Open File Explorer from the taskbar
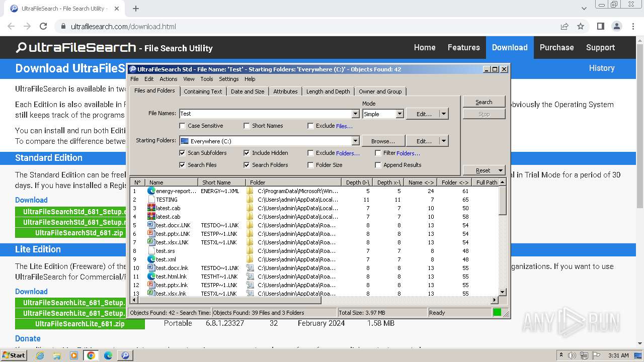The width and height of the screenshot is (644, 362). (57, 355)
